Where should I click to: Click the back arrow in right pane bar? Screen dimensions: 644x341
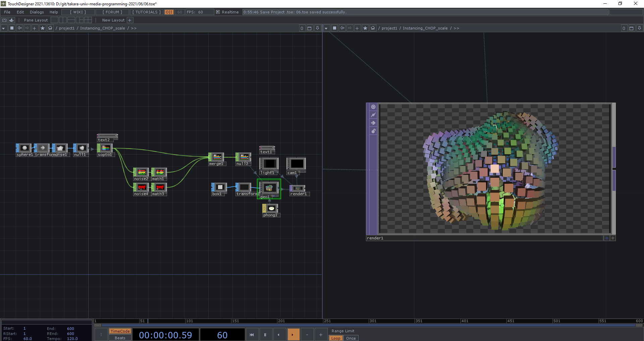(342, 28)
